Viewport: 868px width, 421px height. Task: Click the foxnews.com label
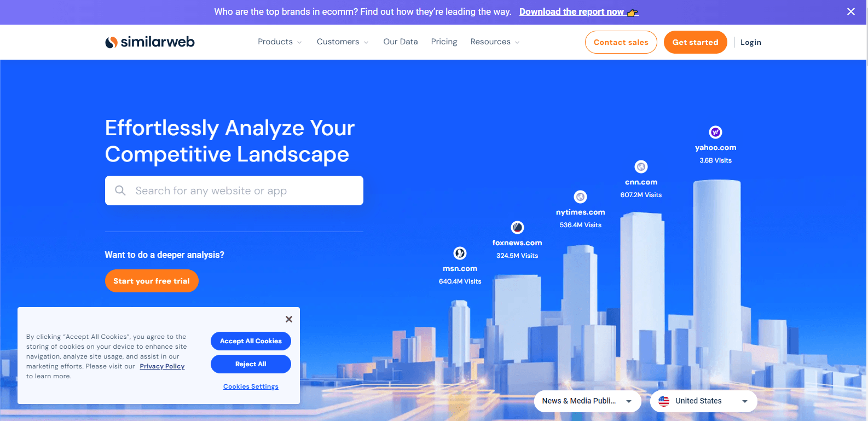click(517, 243)
